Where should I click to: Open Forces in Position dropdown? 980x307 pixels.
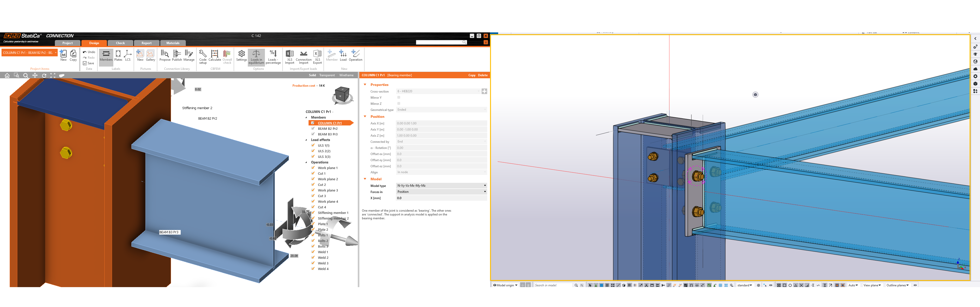(441, 192)
